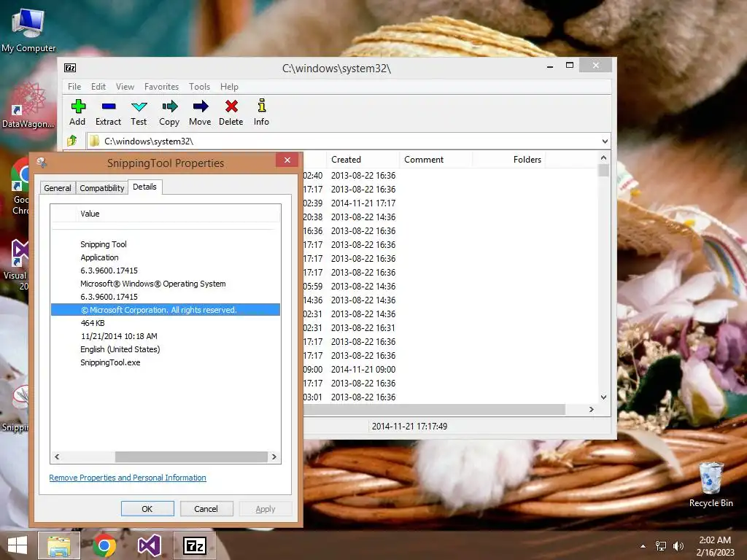Open the Windows Start button

pyautogui.click(x=18, y=545)
